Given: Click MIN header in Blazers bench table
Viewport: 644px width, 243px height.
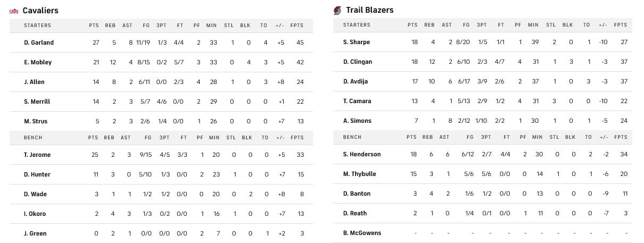Looking at the screenshot, I should [533, 137].
